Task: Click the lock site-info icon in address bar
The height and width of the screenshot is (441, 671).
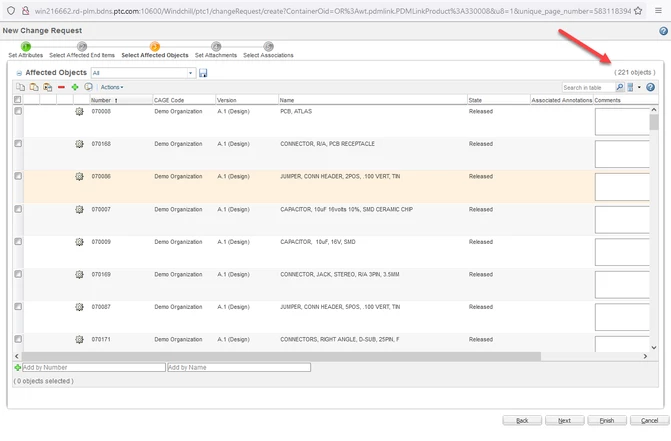Action: [x=26, y=11]
